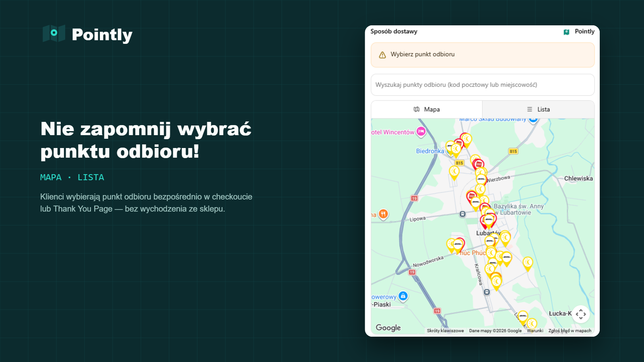
Task: Click the Lipowa street label
Action: [x=417, y=219]
